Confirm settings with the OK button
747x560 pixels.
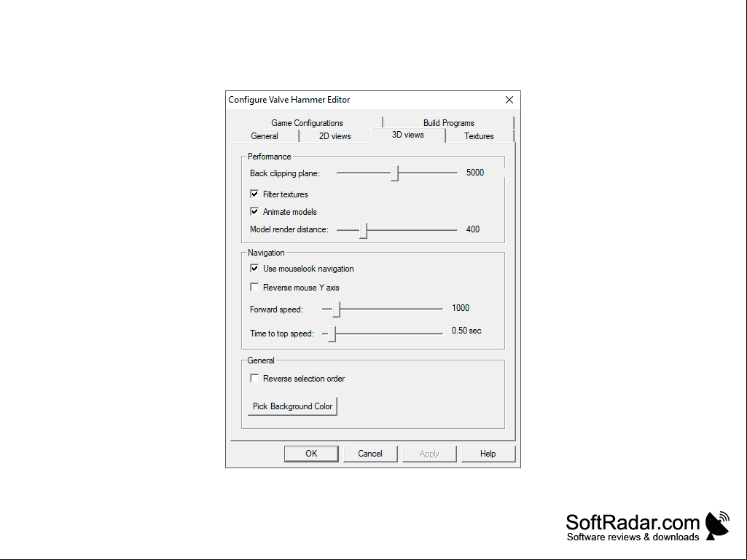311,454
